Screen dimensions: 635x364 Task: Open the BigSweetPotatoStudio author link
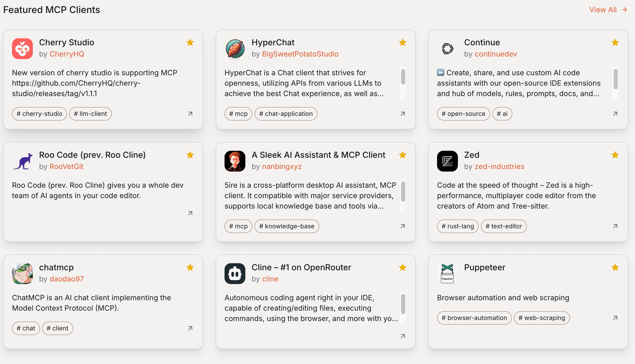click(300, 54)
